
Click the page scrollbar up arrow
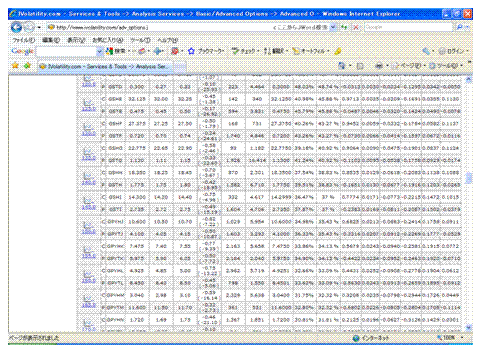(x=468, y=80)
